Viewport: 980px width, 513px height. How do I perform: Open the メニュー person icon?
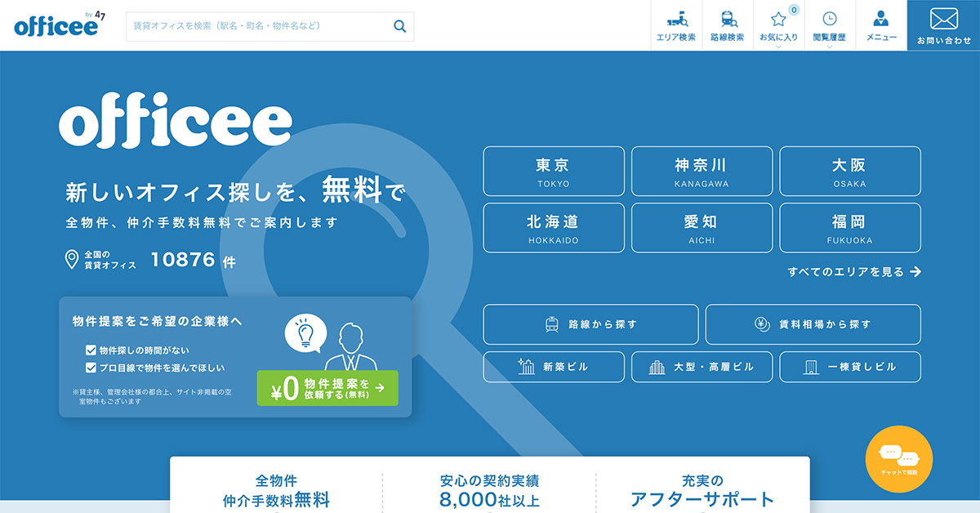click(x=880, y=19)
